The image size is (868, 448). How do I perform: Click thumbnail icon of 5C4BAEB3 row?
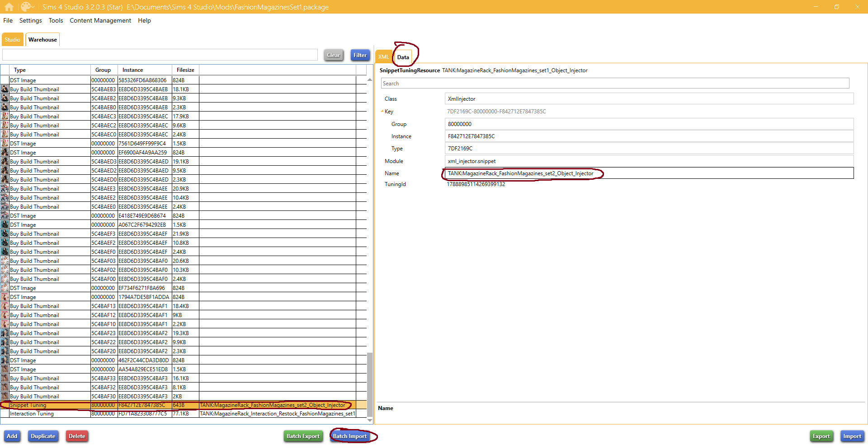pos(5,89)
